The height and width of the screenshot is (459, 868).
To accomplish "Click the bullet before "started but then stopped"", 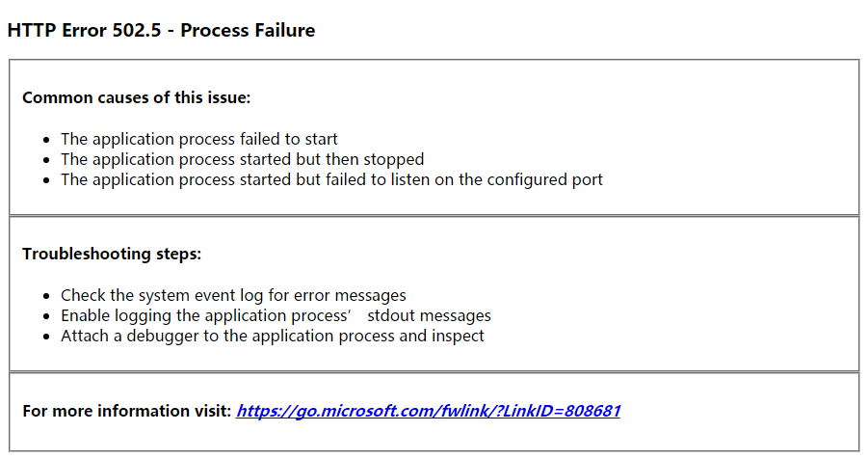I will point(48,160).
